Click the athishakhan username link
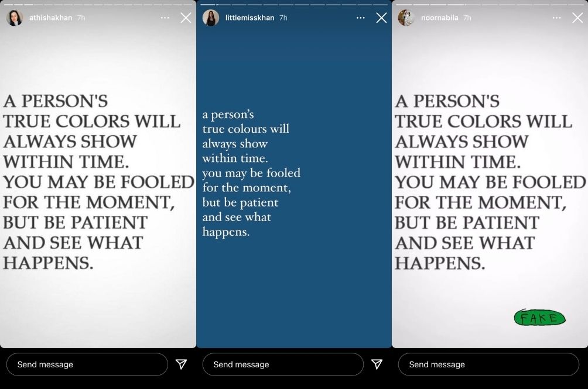 coord(50,18)
